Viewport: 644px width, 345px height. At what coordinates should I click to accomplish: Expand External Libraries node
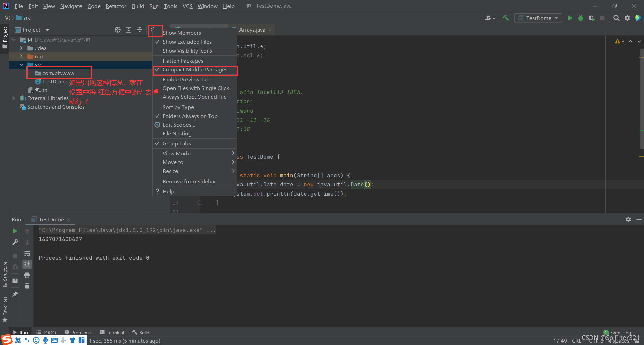tap(14, 98)
